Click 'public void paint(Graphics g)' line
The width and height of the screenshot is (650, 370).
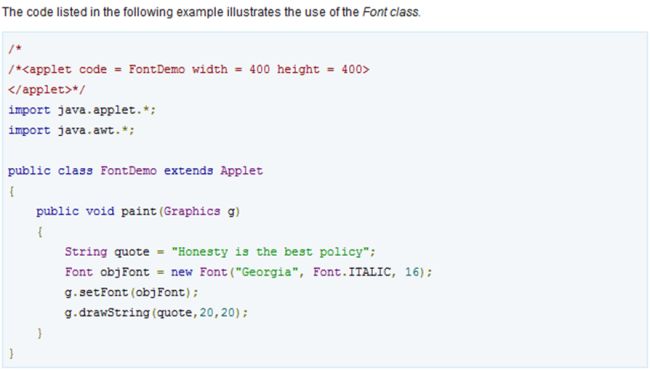coord(138,211)
